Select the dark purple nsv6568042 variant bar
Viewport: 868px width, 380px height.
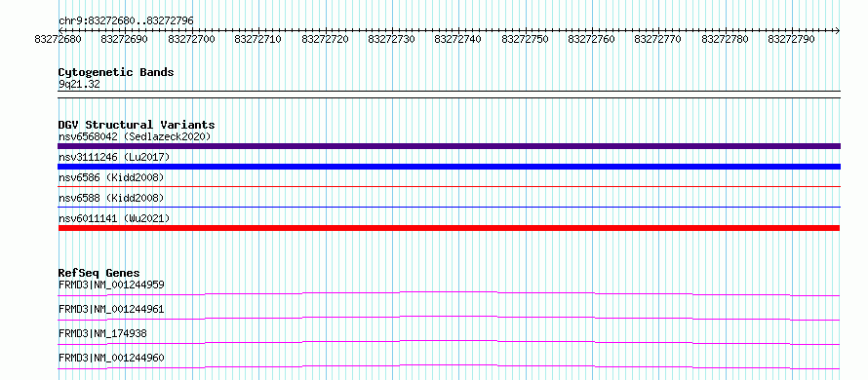pyautogui.click(x=449, y=146)
